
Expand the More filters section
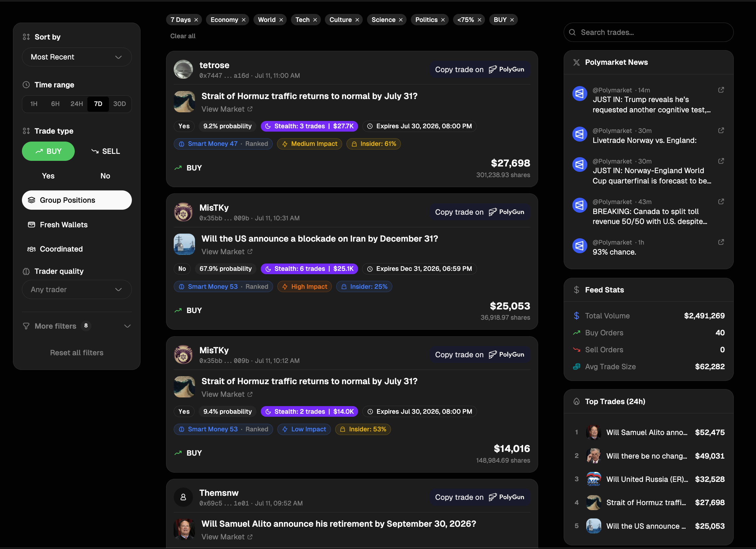pyautogui.click(x=77, y=326)
